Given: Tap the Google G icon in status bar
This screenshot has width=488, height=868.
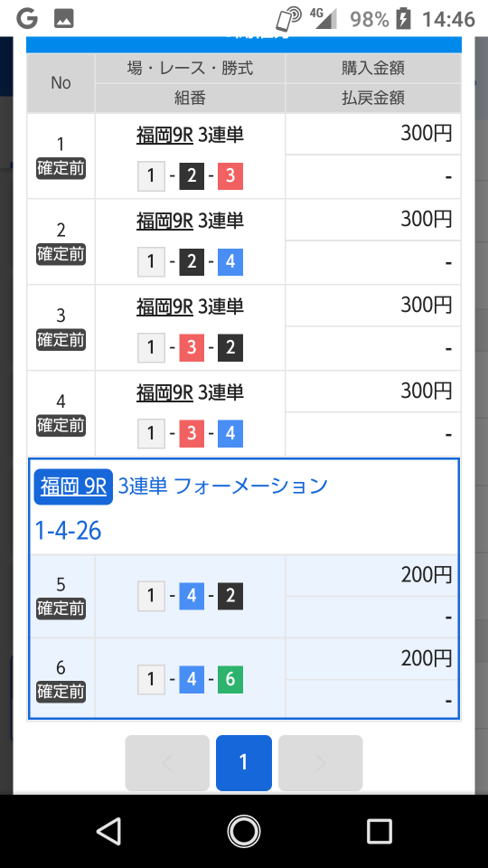Looking at the screenshot, I should click(x=26, y=19).
